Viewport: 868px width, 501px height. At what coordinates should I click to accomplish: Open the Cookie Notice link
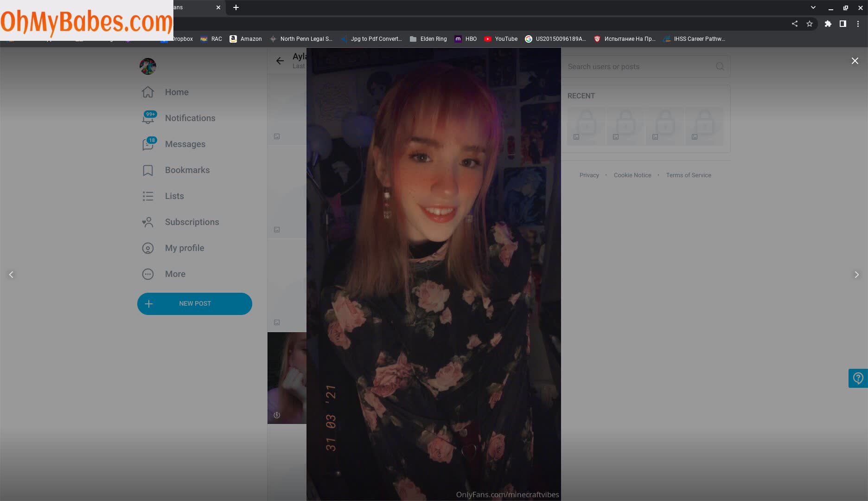tap(632, 175)
